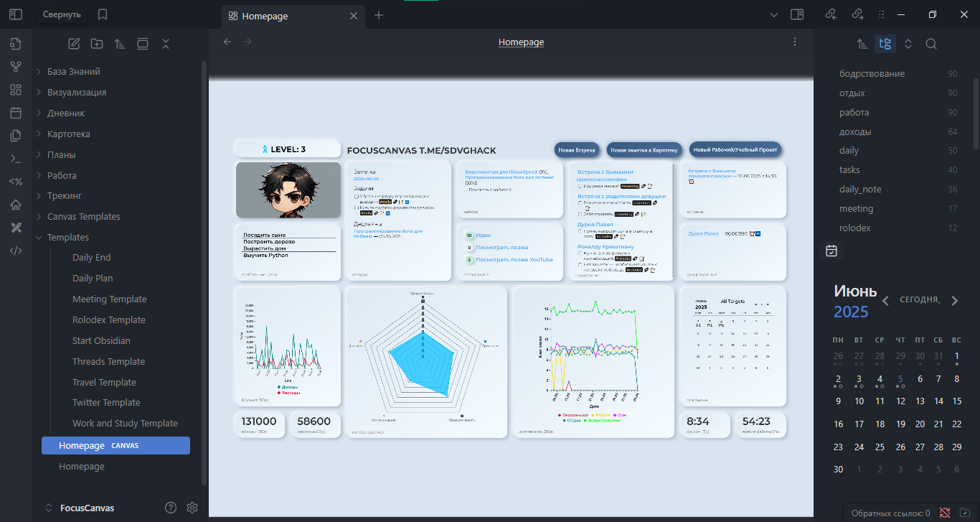Viewport: 980px width, 522px height.
Task: Check off the 'Убрать квартиру' task checkbox
Action: click(x=356, y=197)
